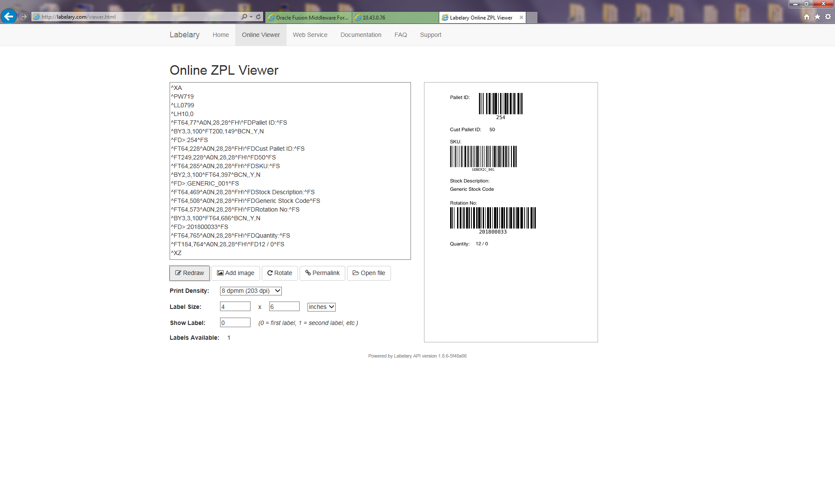Click the '^FD>:GENERIC_001^FS' code line

205,183
